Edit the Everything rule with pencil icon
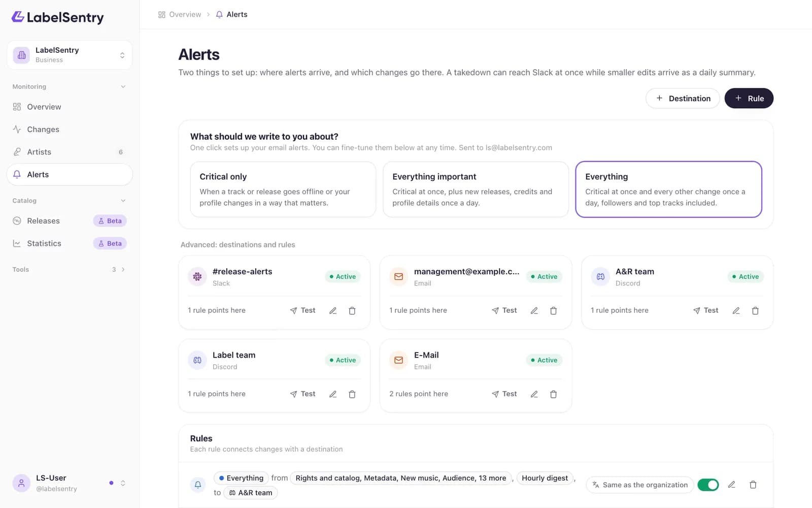The image size is (812, 508). pyautogui.click(x=732, y=485)
